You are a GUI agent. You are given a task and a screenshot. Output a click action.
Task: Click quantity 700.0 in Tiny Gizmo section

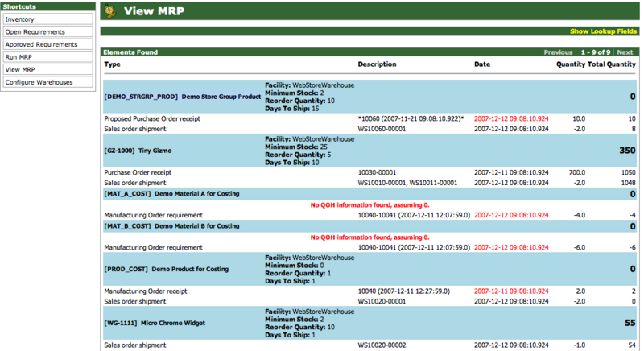(x=576, y=172)
